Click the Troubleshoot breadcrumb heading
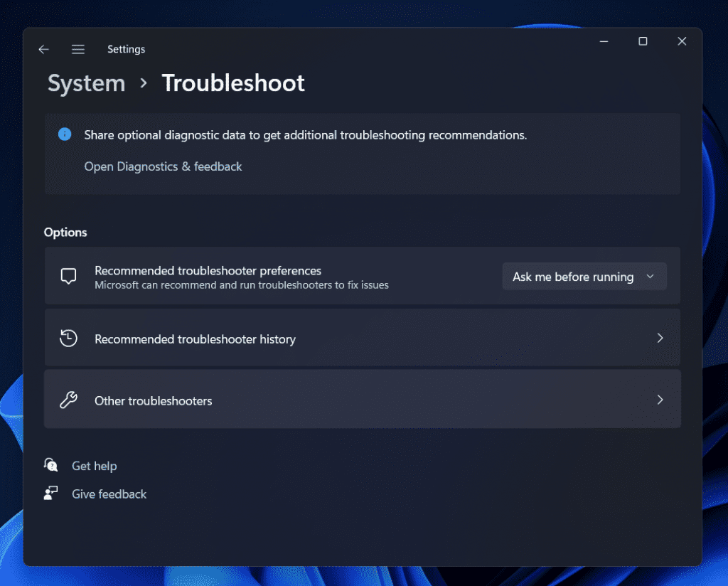The height and width of the screenshot is (586, 728). tap(233, 83)
